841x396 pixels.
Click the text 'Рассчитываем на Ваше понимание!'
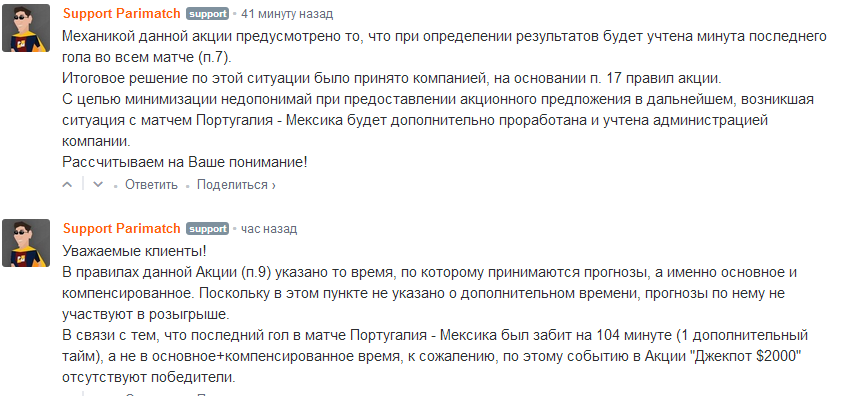[185, 162]
